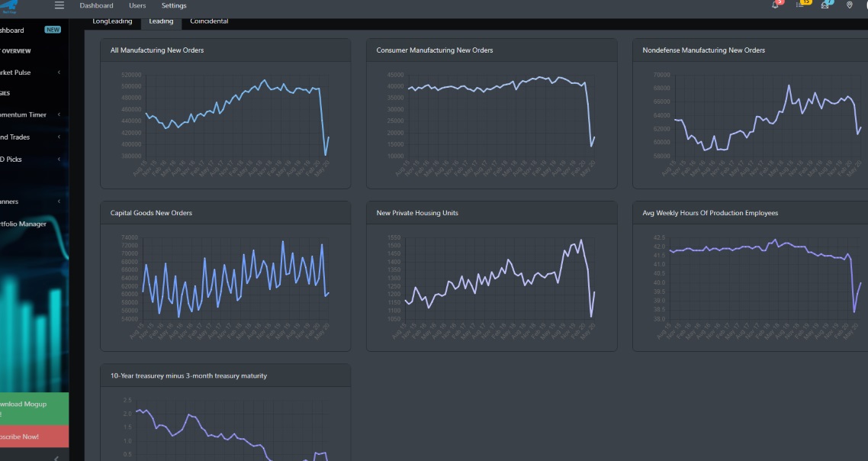Click the 42.5 axis label on Weekly Hours chart
Image resolution: width=868 pixels, height=461 pixels.
(x=659, y=237)
